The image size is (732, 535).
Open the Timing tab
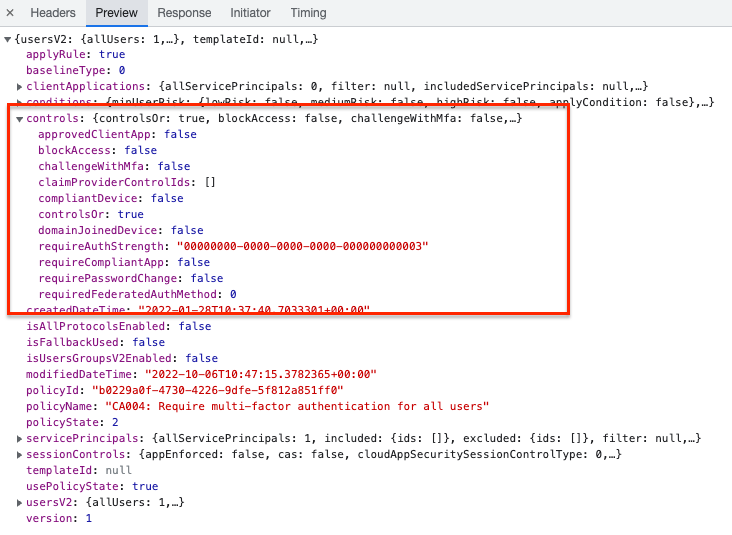click(x=308, y=13)
